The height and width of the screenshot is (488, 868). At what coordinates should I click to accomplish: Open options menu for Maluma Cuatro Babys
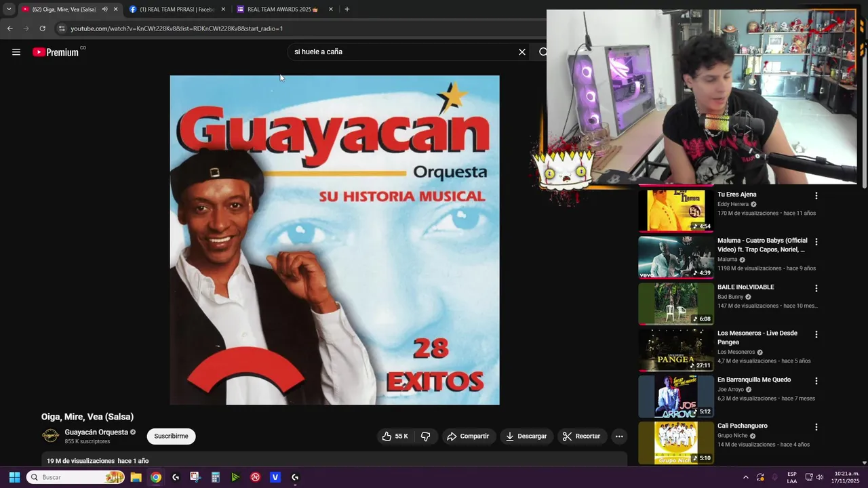pyautogui.click(x=816, y=242)
